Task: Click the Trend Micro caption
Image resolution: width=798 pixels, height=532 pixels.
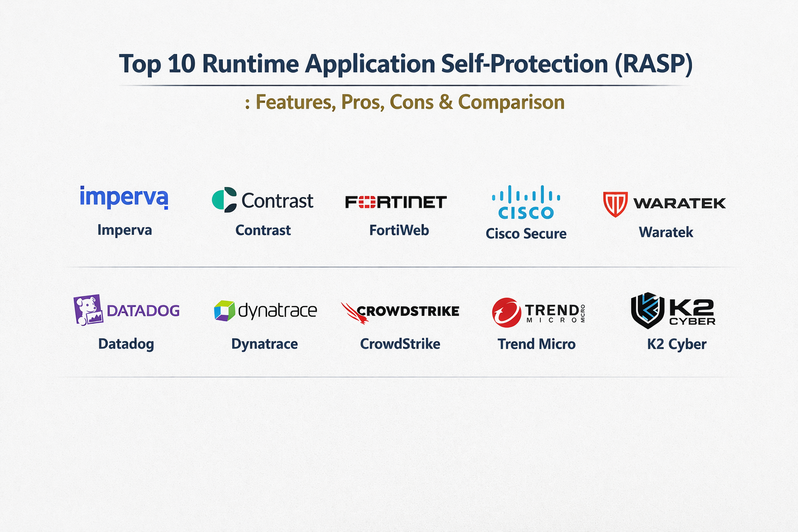Action: (536, 344)
